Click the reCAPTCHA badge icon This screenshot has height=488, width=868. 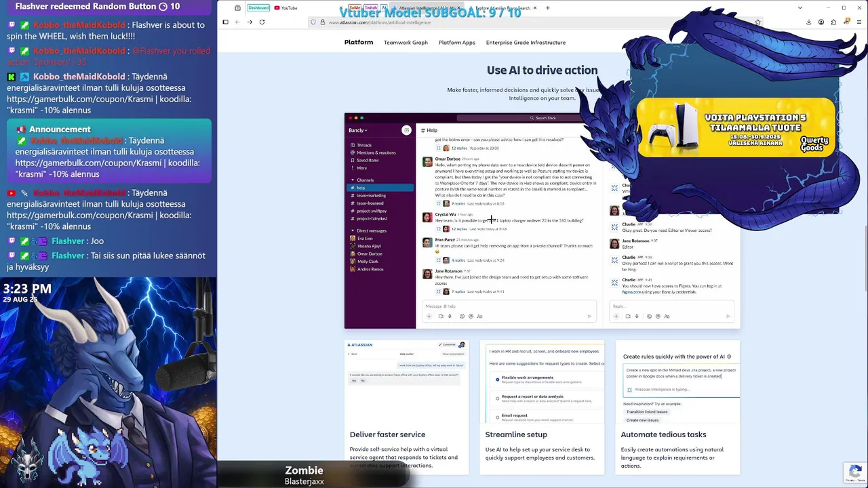click(855, 472)
